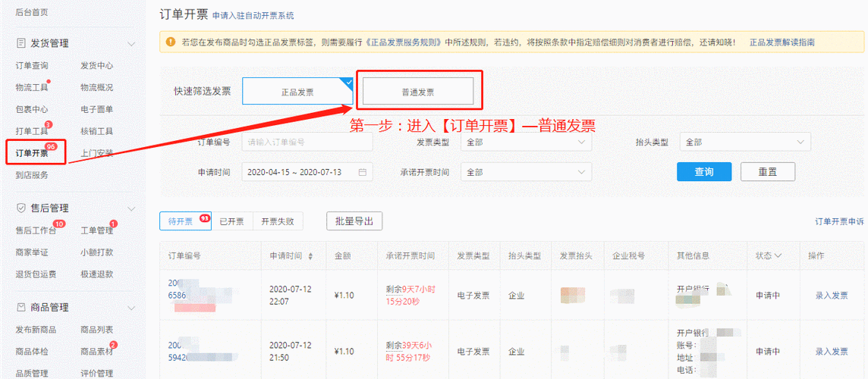Viewport: 868px width, 379px height.
Task: Open 订单开票 in the sidebar
Action: click(x=32, y=153)
